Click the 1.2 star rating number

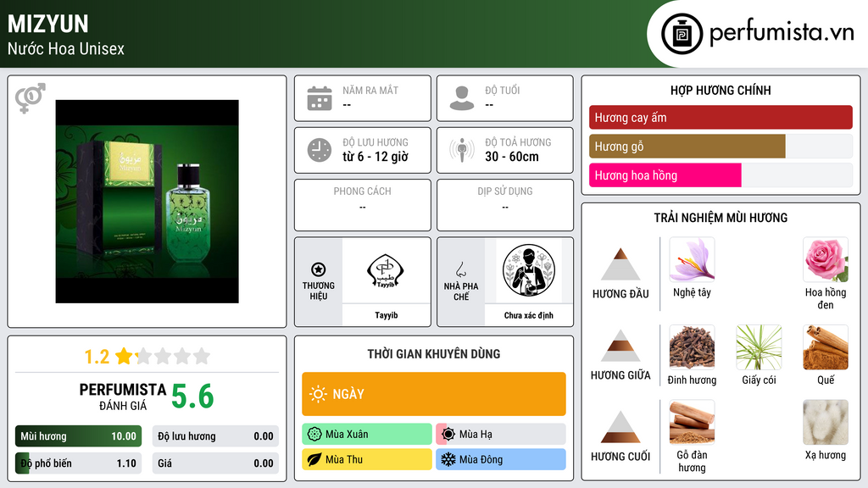[97, 357]
